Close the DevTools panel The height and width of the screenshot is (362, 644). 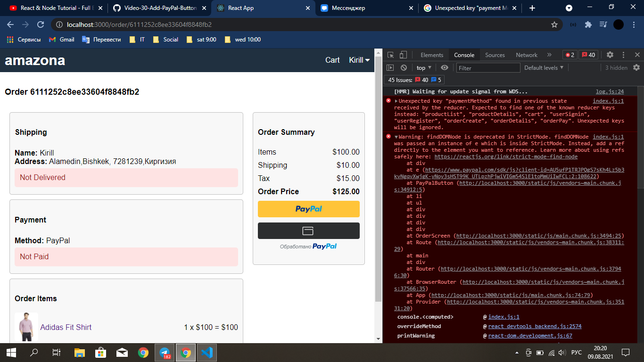coord(637,55)
